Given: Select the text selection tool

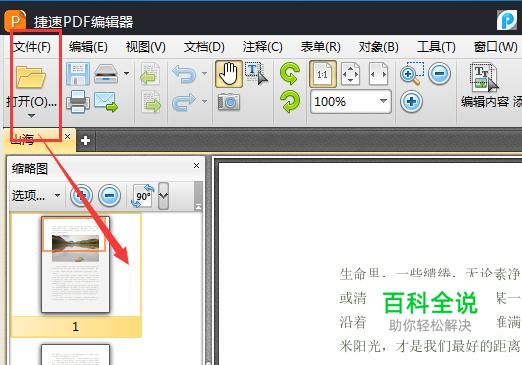Looking at the screenshot, I should [x=256, y=74].
